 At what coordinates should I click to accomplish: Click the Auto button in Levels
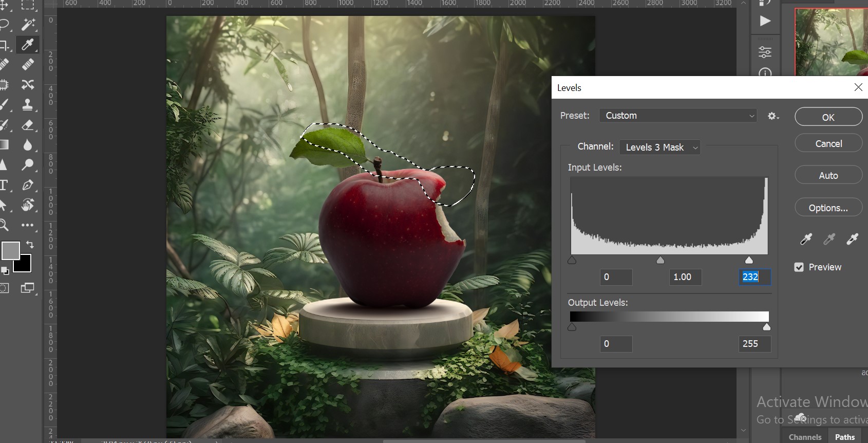pyautogui.click(x=828, y=175)
